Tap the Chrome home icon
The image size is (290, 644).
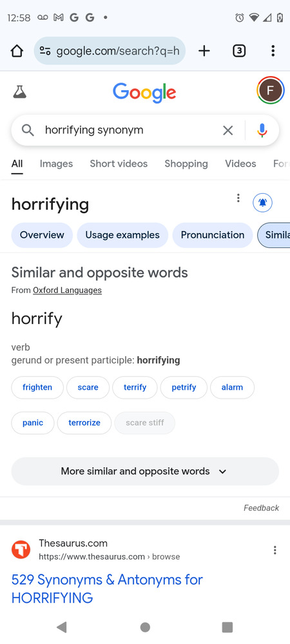(x=17, y=51)
